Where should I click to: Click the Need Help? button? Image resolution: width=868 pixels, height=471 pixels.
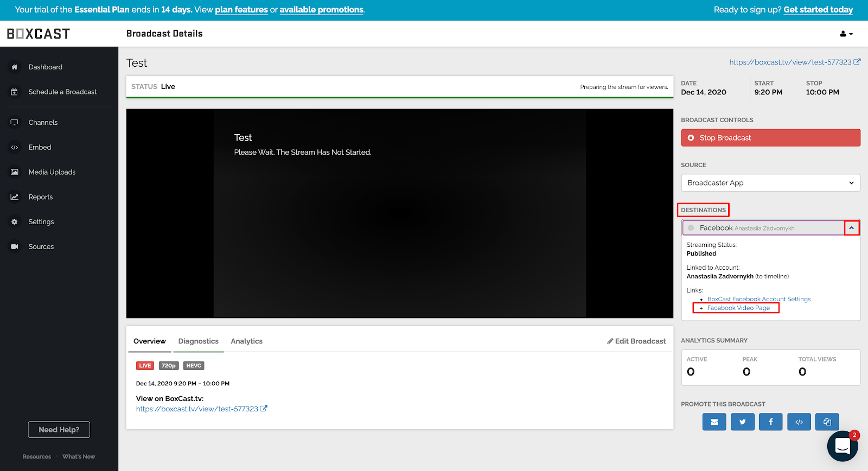point(59,430)
